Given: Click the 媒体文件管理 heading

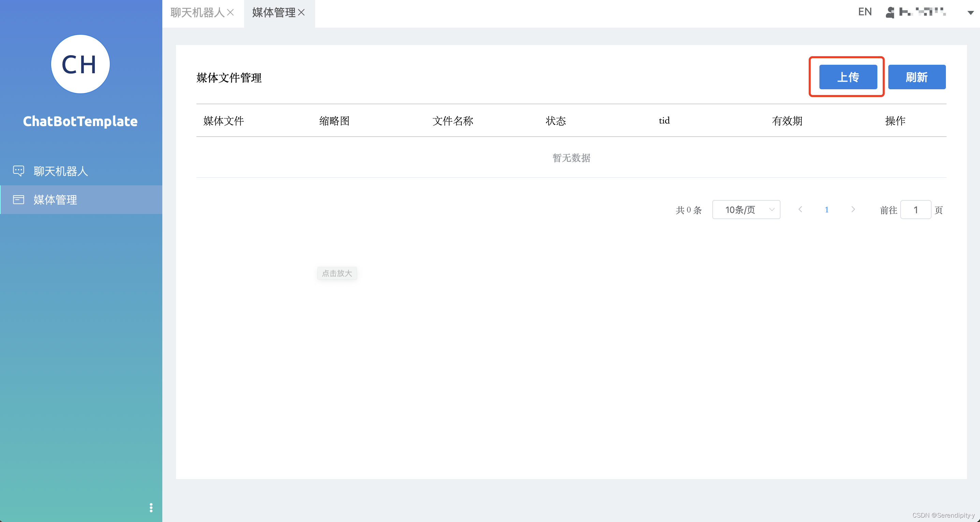Looking at the screenshot, I should click(229, 78).
